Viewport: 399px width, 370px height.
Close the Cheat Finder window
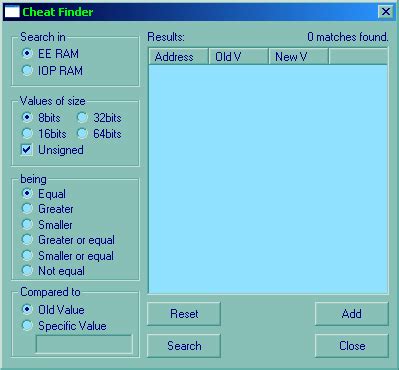coord(386,12)
